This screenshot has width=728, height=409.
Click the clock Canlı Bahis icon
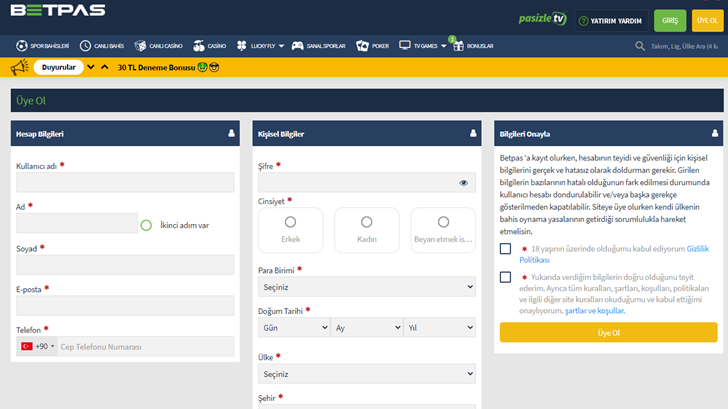click(85, 45)
